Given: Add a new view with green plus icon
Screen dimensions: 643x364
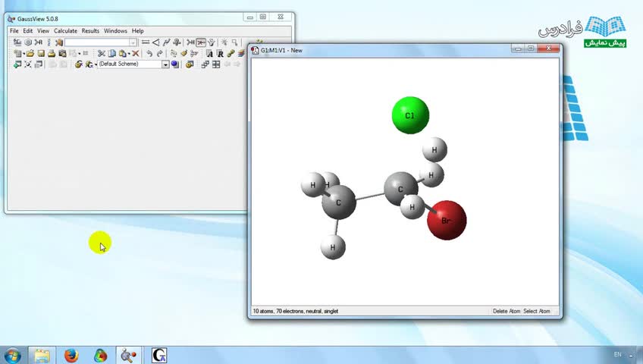Looking at the screenshot, I should point(17,64).
